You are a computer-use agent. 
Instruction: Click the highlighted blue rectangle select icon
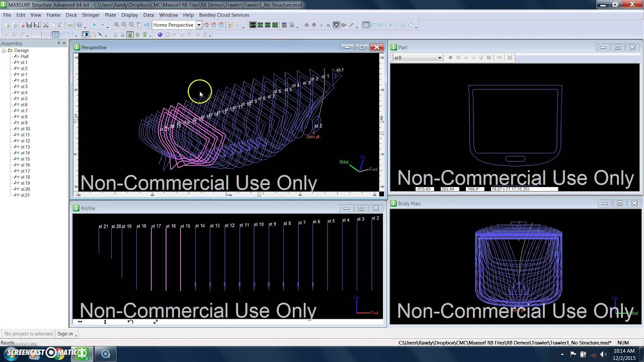click(56, 35)
